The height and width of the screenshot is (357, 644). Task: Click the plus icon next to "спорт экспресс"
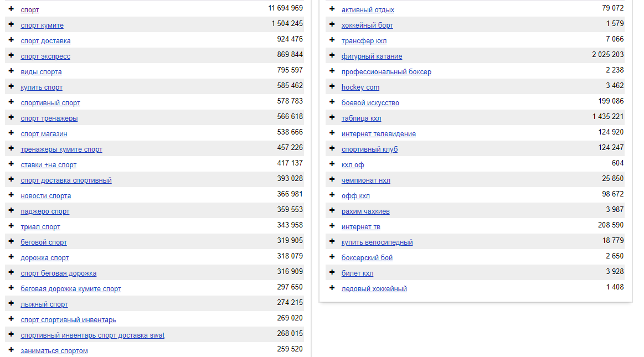click(x=11, y=55)
